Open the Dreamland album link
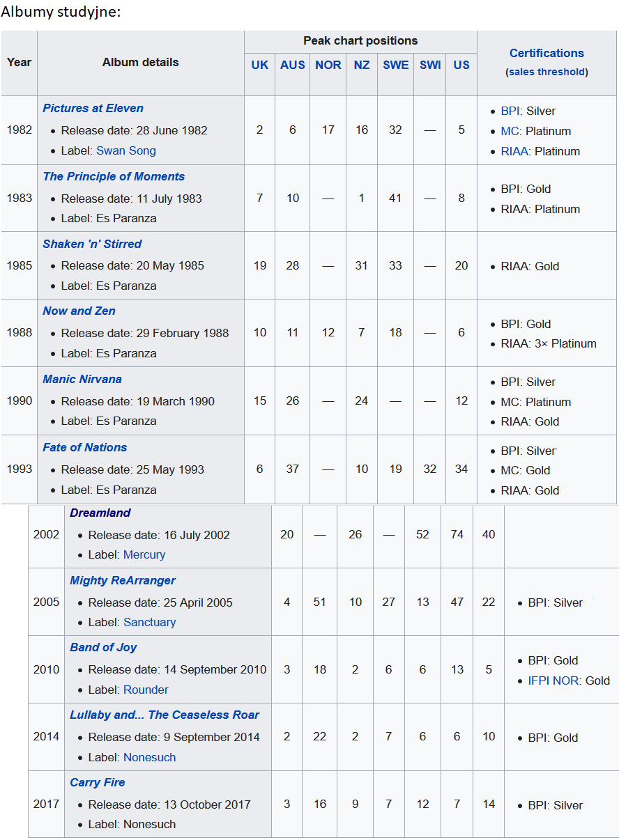The height and width of the screenshot is (840, 619). click(100, 513)
